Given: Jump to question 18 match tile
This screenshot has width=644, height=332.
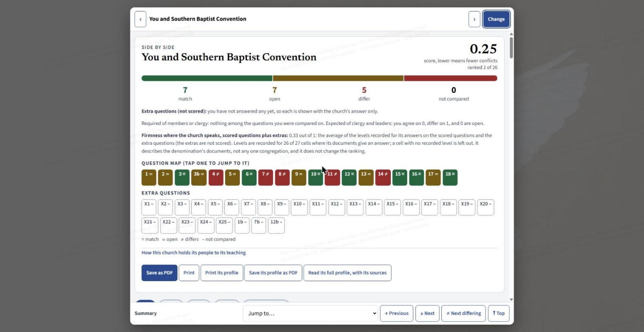Looking at the screenshot, I should point(450,177).
